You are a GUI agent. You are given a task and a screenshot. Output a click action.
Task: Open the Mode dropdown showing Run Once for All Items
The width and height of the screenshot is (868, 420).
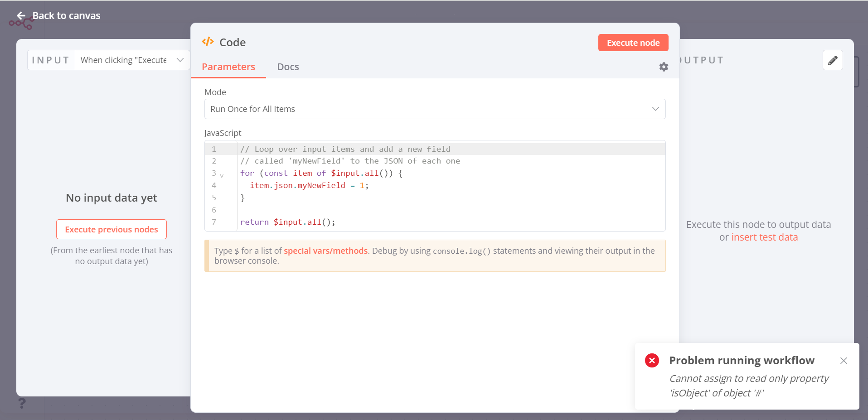tap(434, 109)
